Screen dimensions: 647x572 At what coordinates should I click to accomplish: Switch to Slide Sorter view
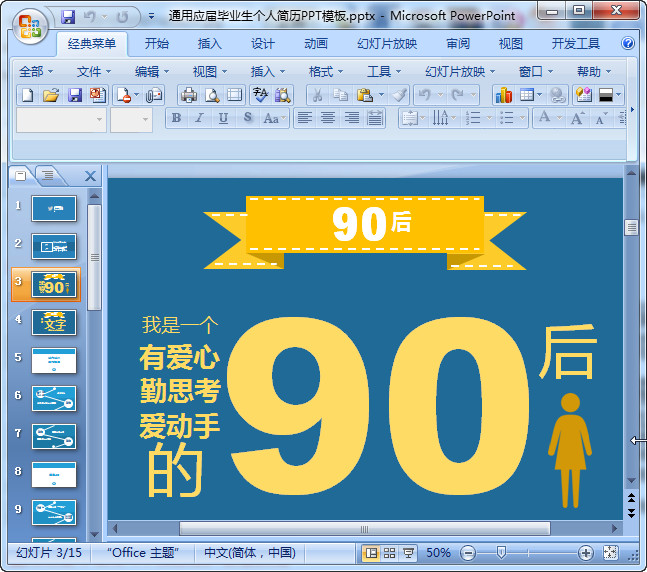click(389, 553)
